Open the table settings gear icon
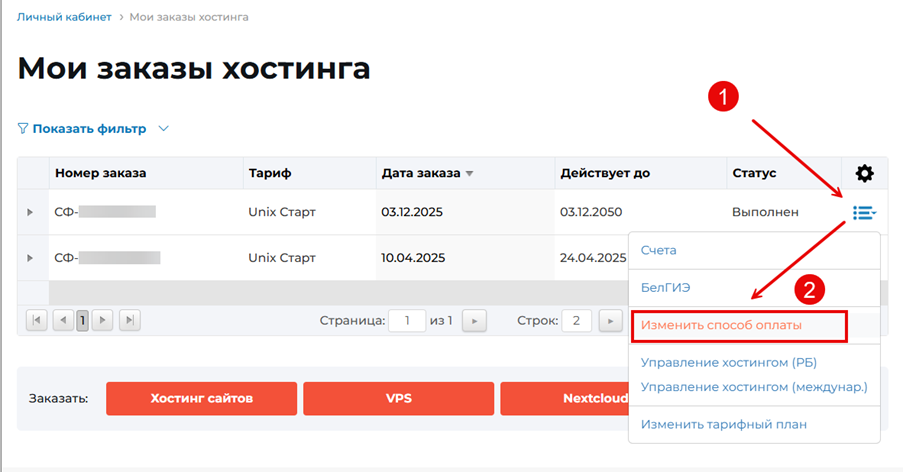903x472 pixels. click(x=864, y=173)
